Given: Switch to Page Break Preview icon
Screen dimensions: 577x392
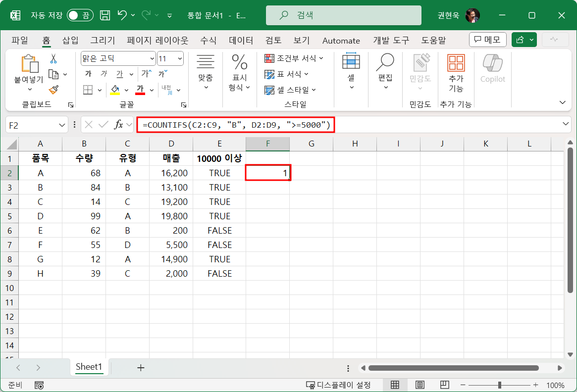Looking at the screenshot, I should pyautogui.click(x=445, y=385).
